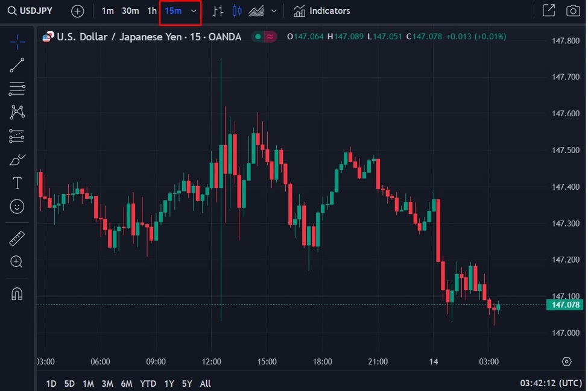Click the current price label 147.078
Image resolution: width=588 pixels, height=391 pixels.
(566, 305)
